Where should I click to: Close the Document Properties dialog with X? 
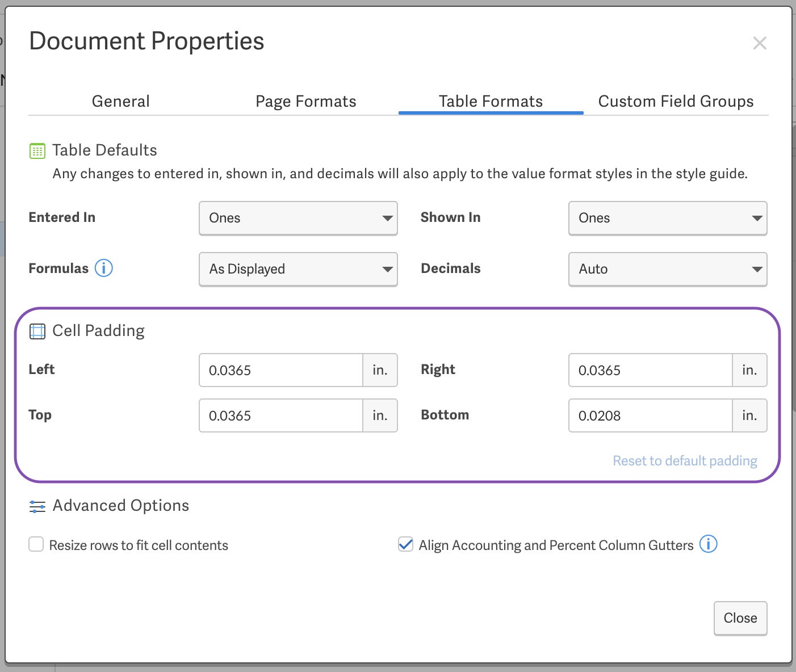(760, 43)
